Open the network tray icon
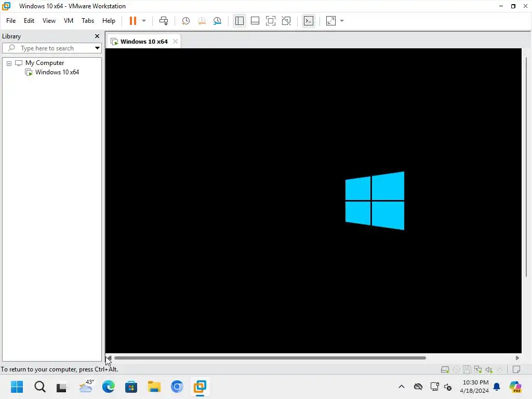 [434, 387]
